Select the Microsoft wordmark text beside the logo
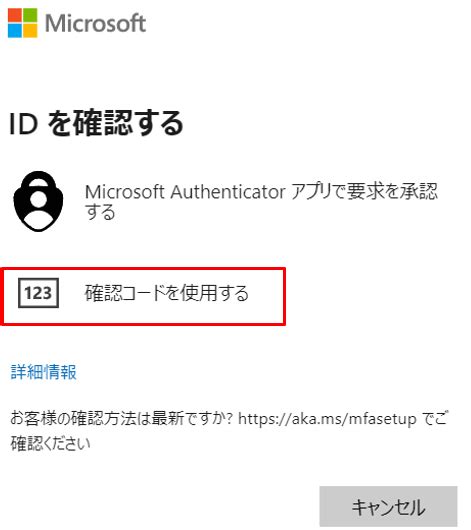 click(x=96, y=23)
